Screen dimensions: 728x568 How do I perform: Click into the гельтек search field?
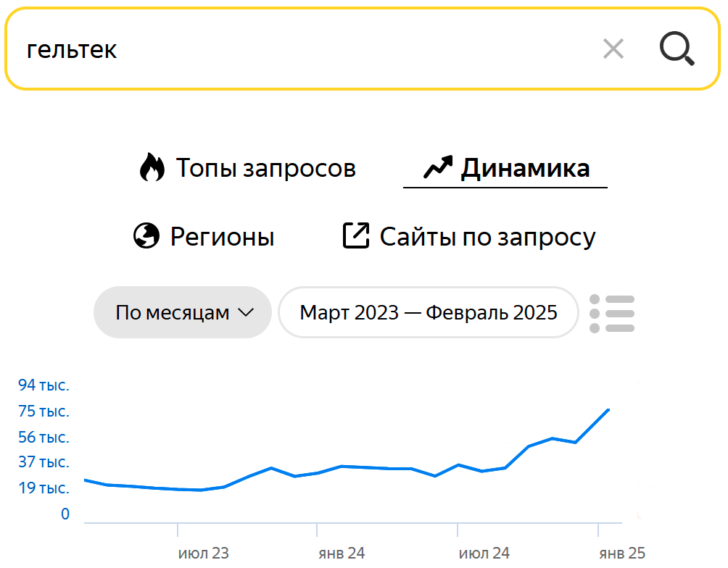coord(307,49)
